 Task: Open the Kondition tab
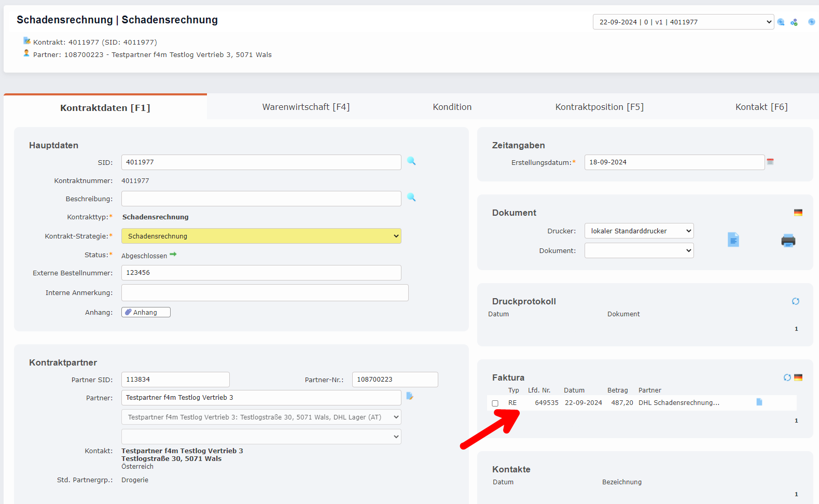click(x=452, y=107)
